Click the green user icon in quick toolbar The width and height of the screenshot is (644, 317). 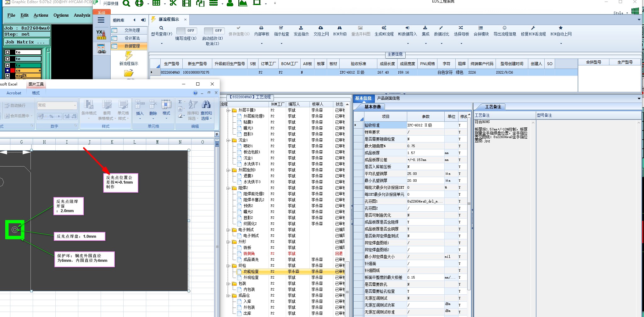pyautogui.click(x=230, y=3)
